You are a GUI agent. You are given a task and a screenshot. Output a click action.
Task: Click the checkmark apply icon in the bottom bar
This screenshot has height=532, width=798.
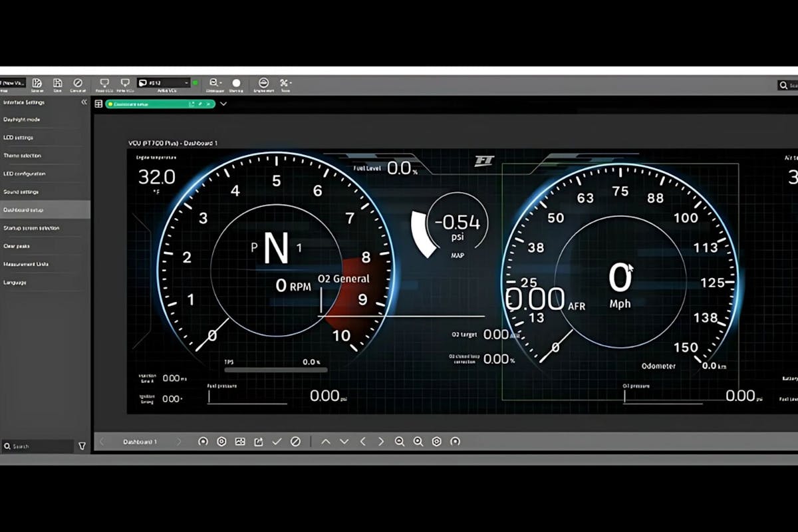pyautogui.click(x=277, y=441)
